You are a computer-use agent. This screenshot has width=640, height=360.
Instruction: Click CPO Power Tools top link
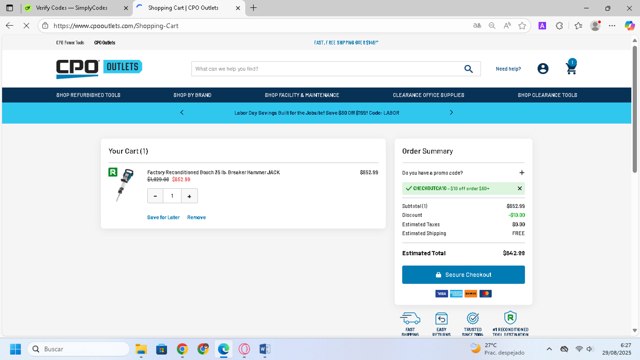coord(70,42)
